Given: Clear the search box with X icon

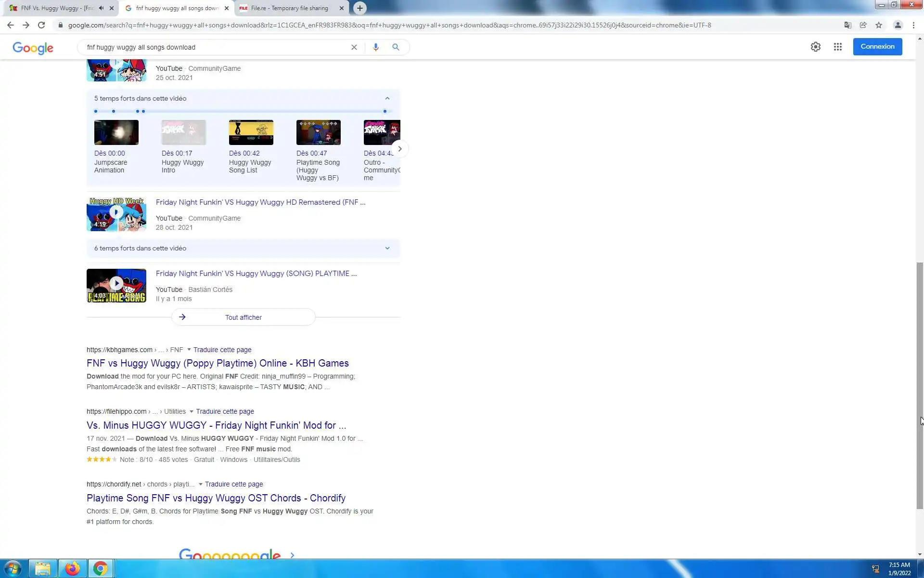Looking at the screenshot, I should pyautogui.click(x=354, y=47).
